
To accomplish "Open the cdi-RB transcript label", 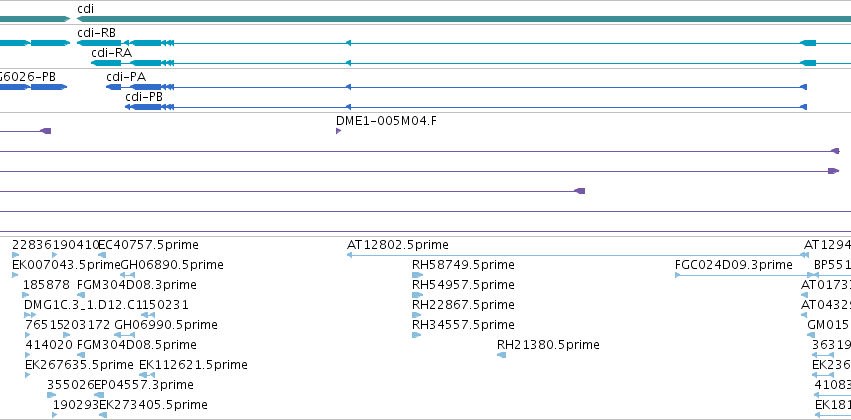I will coord(97,33).
